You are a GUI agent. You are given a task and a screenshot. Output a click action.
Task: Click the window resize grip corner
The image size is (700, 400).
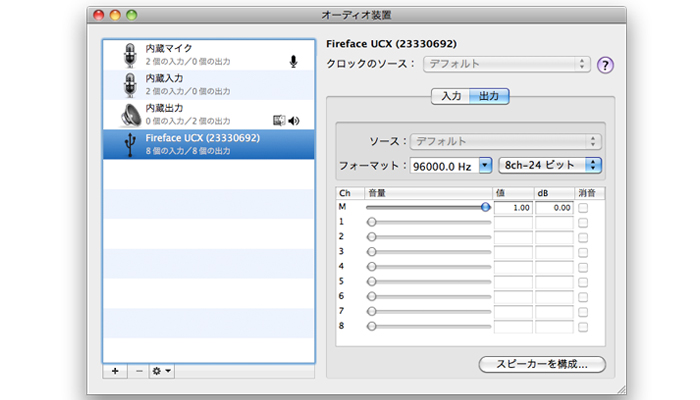[x=621, y=389]
